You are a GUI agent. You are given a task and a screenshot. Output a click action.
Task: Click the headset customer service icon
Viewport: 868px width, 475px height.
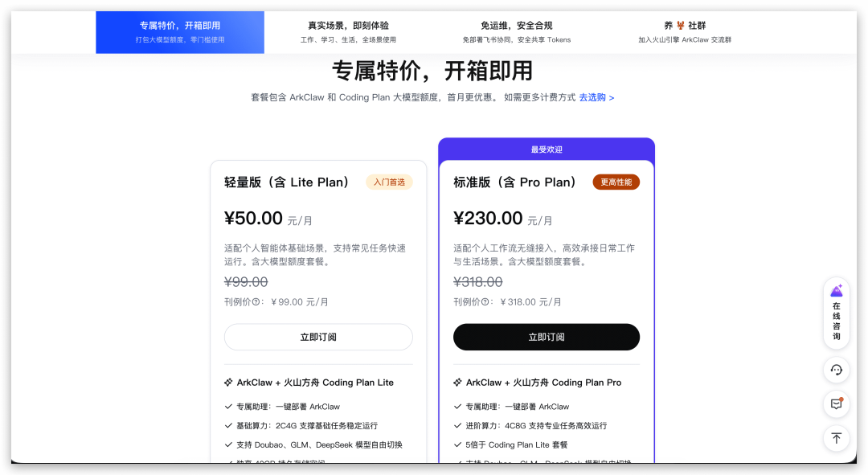(x=837, y=370)
